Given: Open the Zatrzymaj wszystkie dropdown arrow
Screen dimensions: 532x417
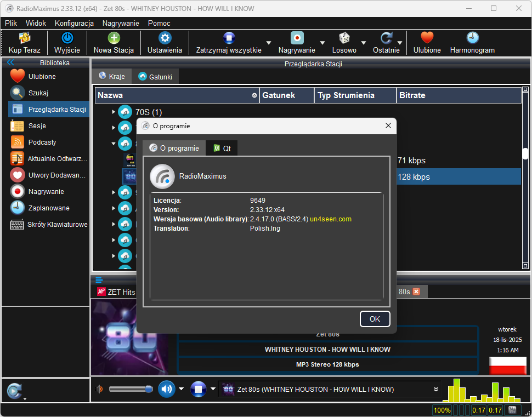Looking at the screenshot, I should pos(269,43).
